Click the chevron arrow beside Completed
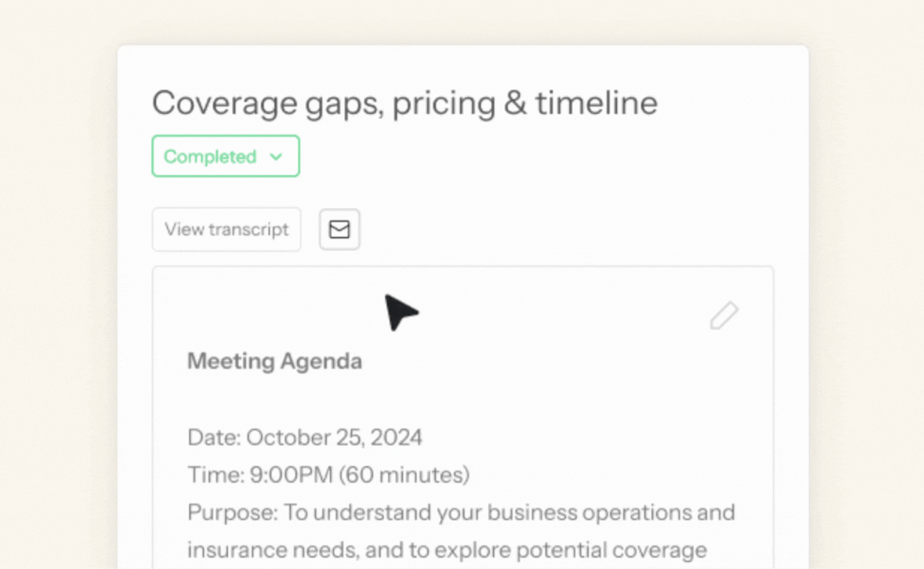 pos(276,157)
